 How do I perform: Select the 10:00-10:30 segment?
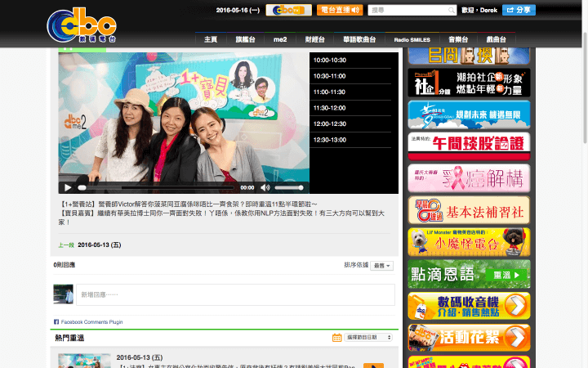click(352, 60)
